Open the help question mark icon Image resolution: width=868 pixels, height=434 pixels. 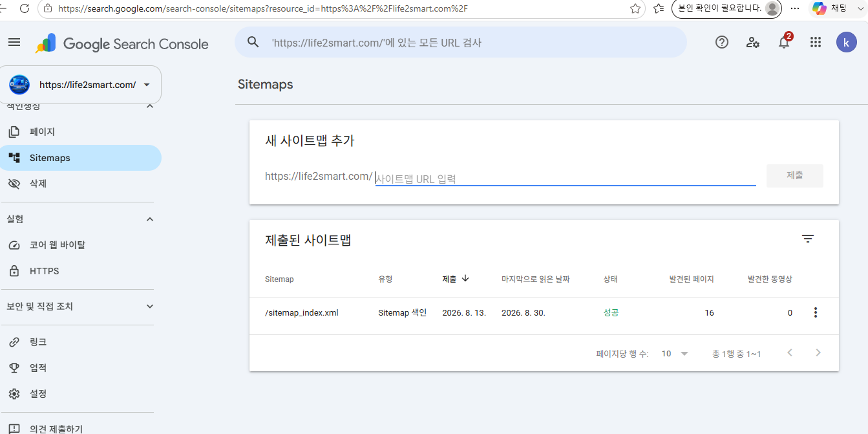point(722,43)
